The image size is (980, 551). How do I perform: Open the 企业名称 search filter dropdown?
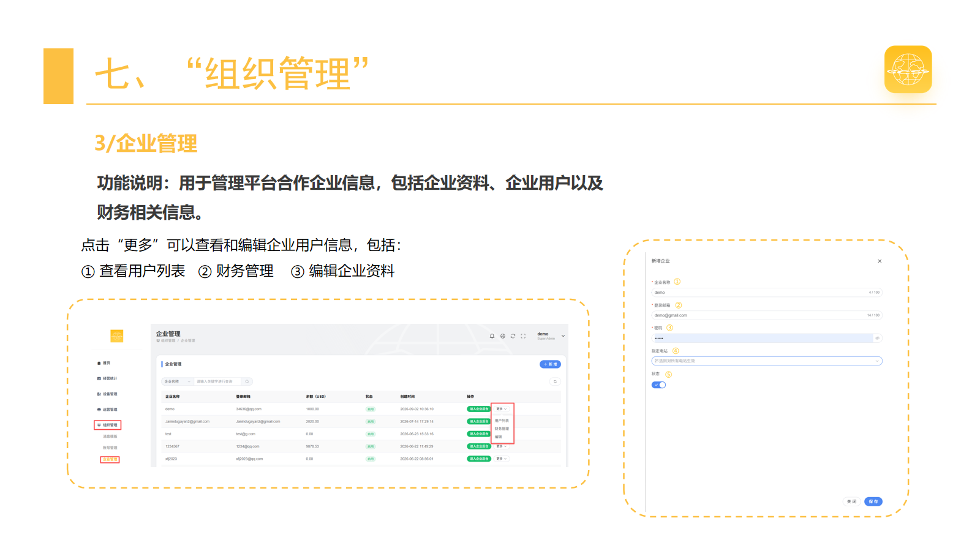tap(178, 381)
